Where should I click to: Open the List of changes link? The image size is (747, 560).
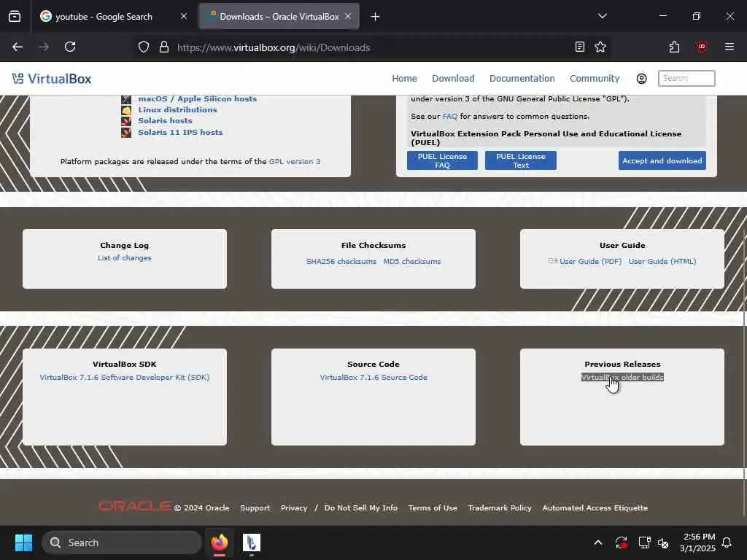pos(124,257)
